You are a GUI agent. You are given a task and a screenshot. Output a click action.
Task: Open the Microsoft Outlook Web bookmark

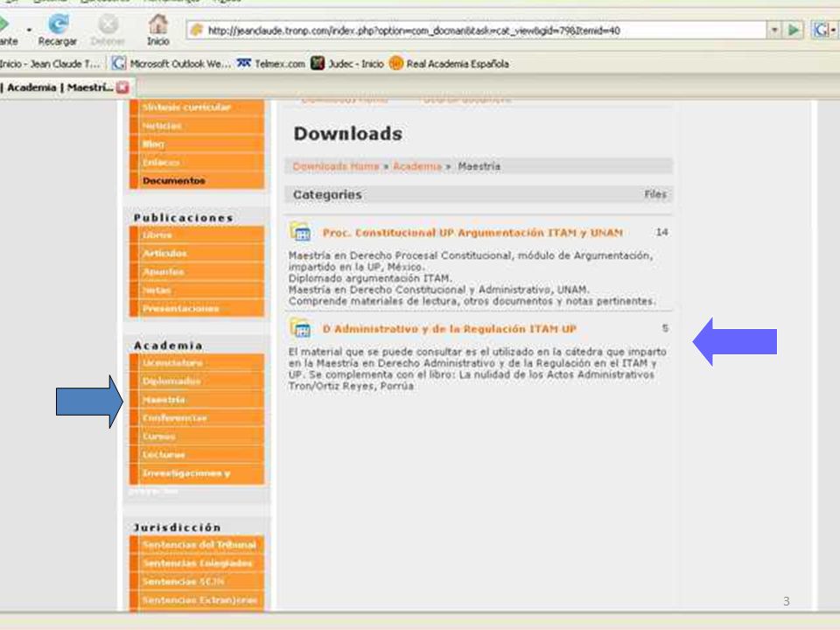click(171, 64)
